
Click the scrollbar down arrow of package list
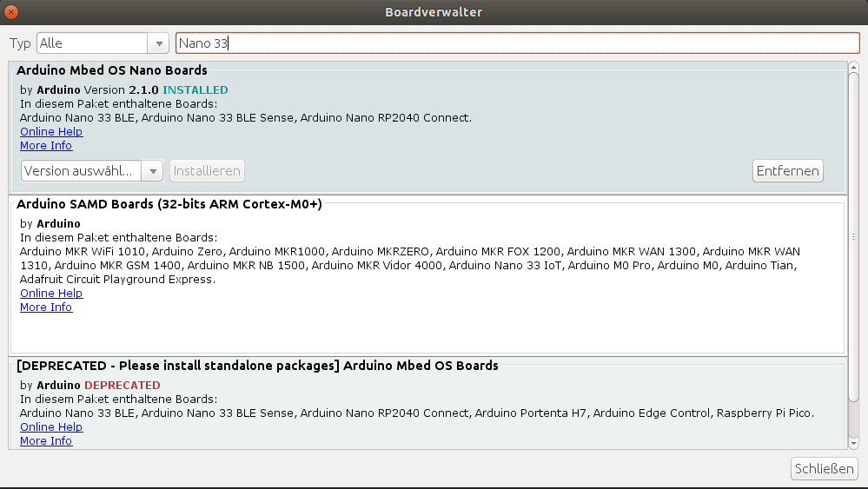click(x=853, y=443)
